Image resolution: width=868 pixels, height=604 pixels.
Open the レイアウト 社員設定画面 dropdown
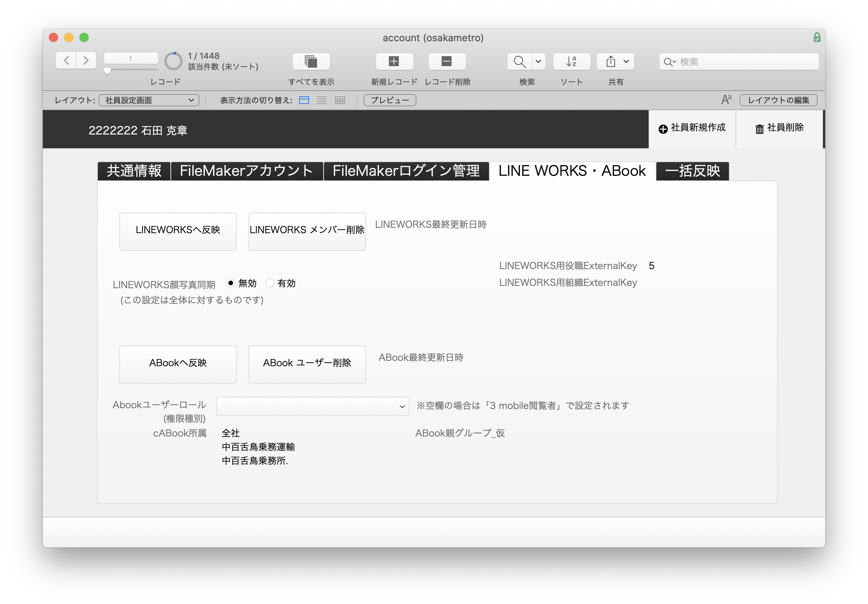tap(149, 100)
